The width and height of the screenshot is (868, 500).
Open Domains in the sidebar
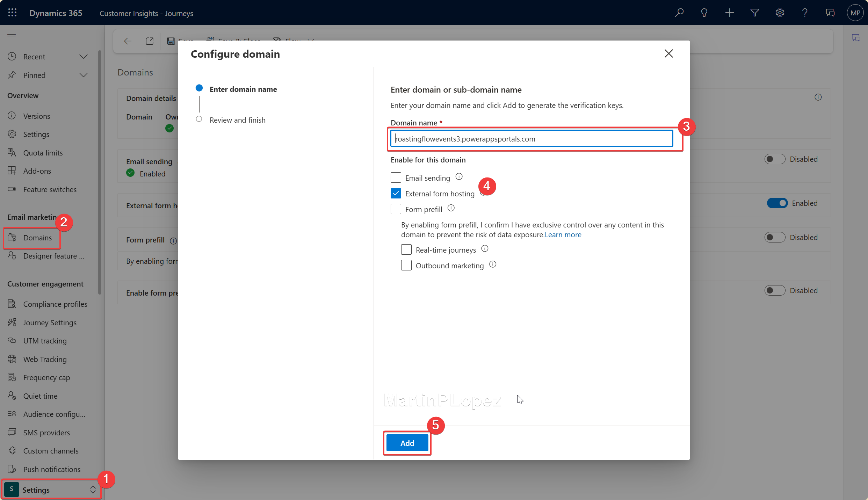[37, 238]
